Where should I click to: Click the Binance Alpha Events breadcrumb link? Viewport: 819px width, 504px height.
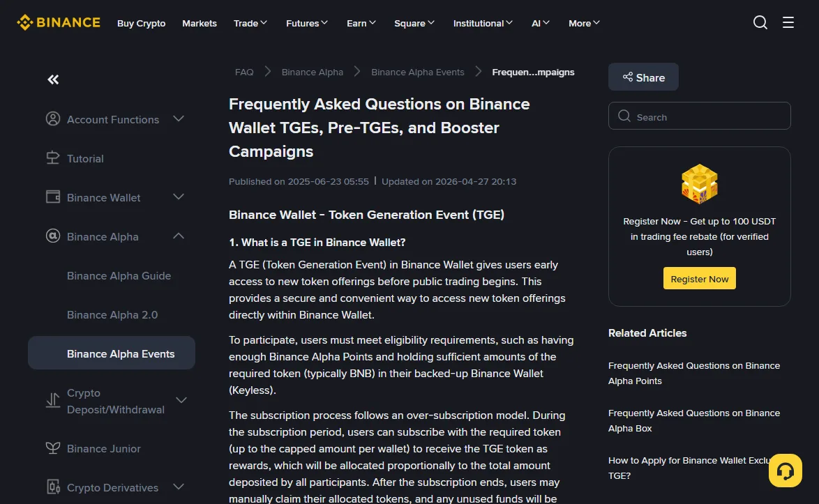(417, 72)
